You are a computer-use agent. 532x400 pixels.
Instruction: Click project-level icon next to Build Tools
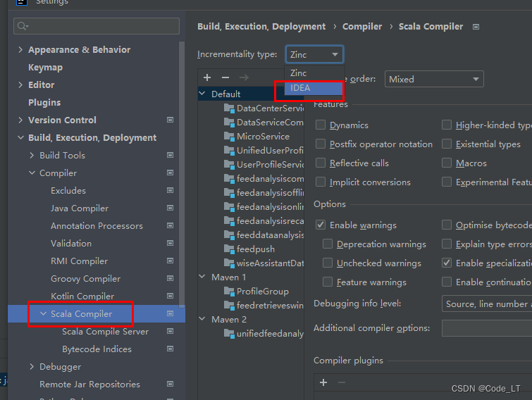[171, 155]
